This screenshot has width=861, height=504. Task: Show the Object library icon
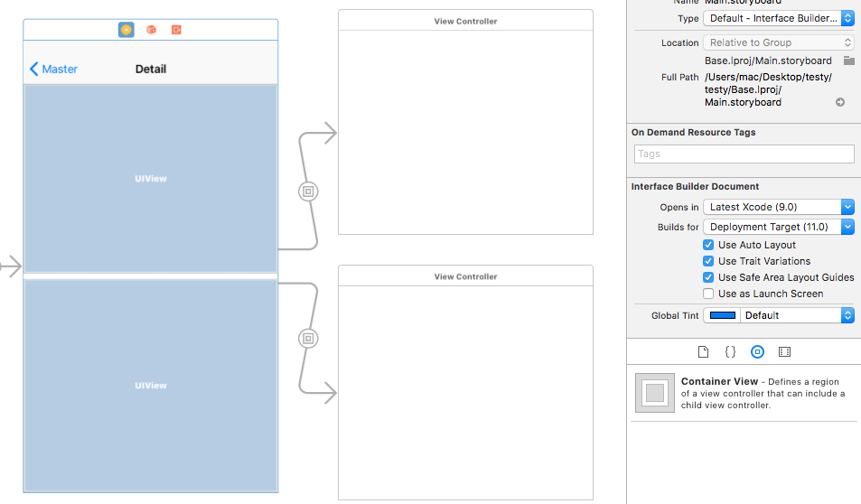(757, 352)
